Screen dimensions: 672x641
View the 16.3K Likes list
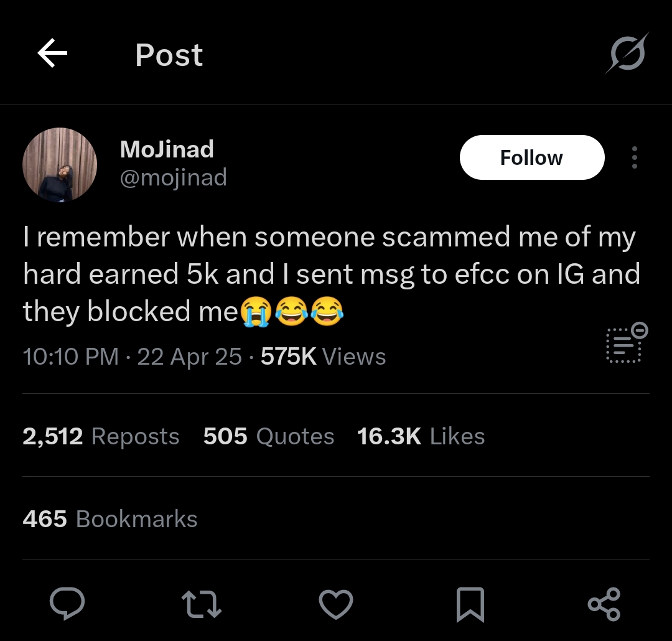pos(421,436)
